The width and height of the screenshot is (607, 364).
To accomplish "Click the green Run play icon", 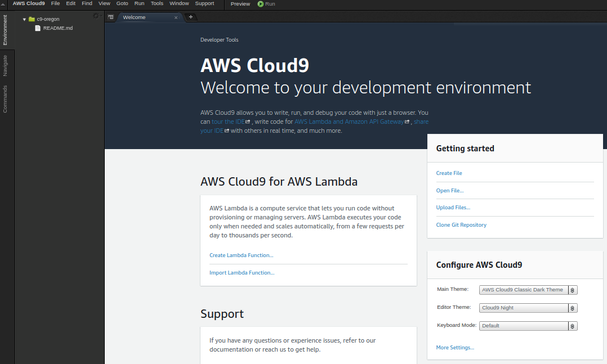I will [x=261, y=4].
